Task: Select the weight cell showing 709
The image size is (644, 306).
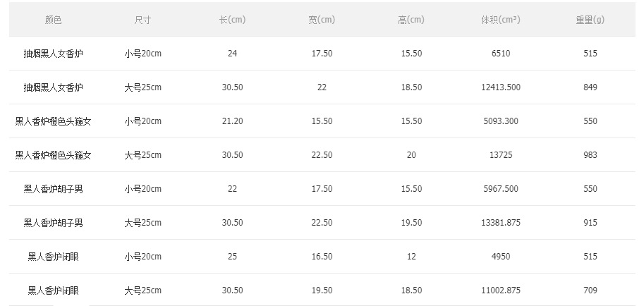Action: tap(590, 290)
